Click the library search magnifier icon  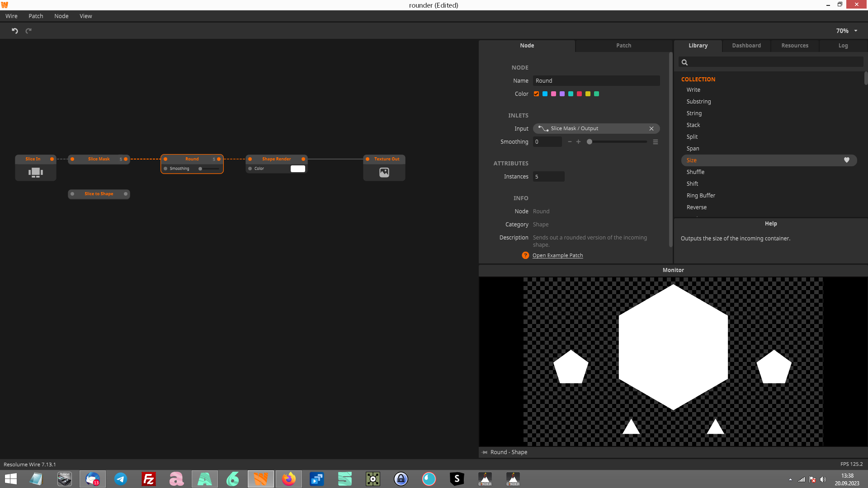(684, 62)
